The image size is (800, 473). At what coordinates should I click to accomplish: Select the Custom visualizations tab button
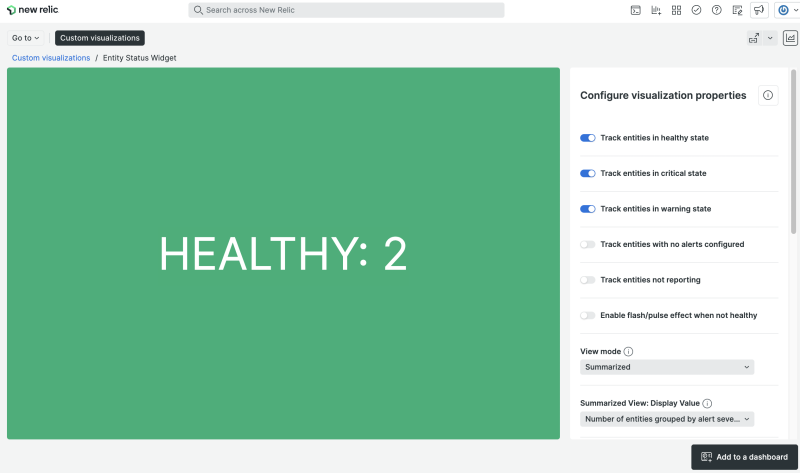100,38
